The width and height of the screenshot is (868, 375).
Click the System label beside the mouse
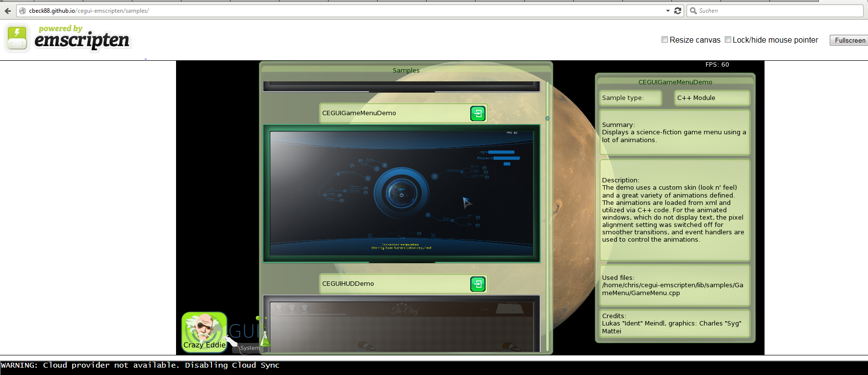point(250,348)
